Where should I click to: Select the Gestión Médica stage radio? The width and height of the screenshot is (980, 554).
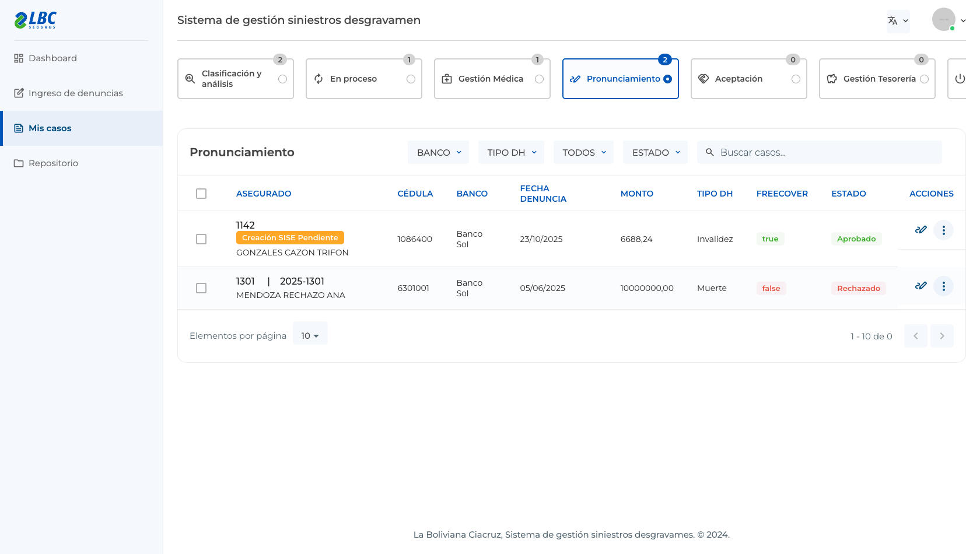pos(539,79)
